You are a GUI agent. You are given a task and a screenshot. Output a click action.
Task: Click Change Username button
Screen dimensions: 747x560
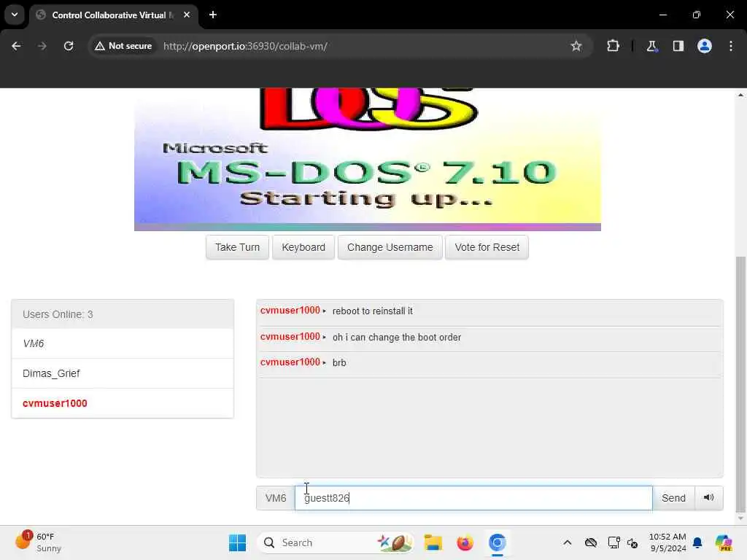coord(390,247)
